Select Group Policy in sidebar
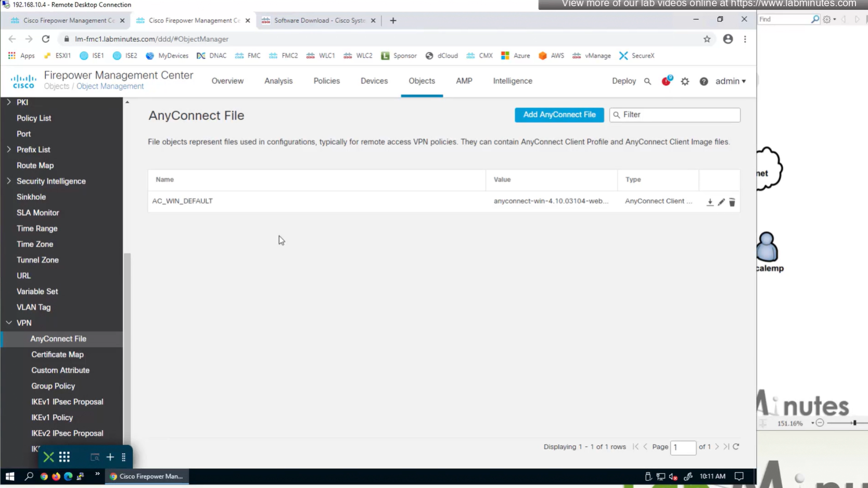The height and width of the screenshot is (488, 868). click(x=53, y=386)
